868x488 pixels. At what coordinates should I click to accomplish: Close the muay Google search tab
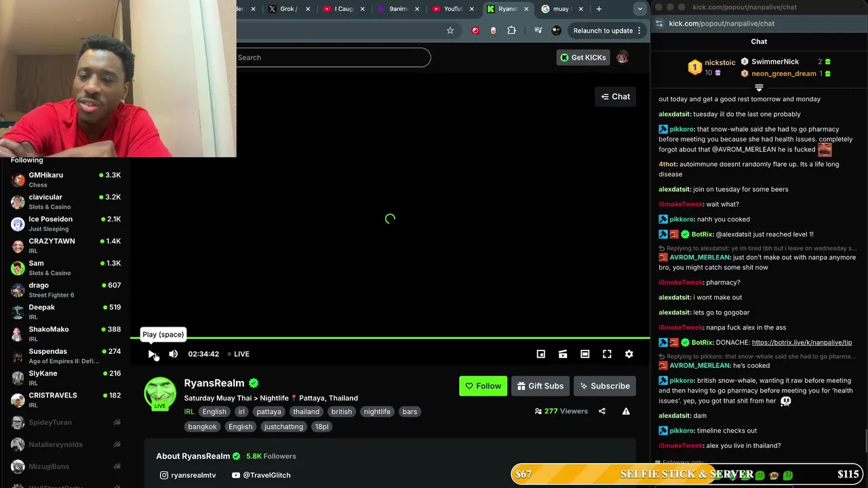pyautogui.click(x=581, y=9)
